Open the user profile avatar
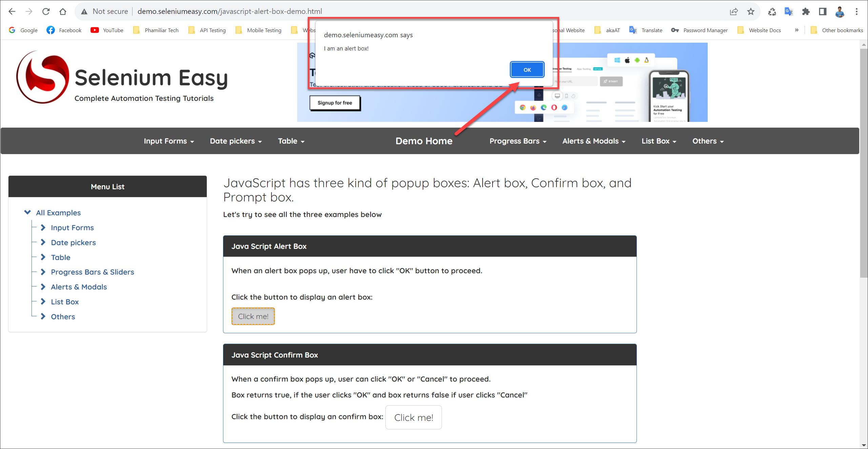The image size is (868, 449). 840,12
